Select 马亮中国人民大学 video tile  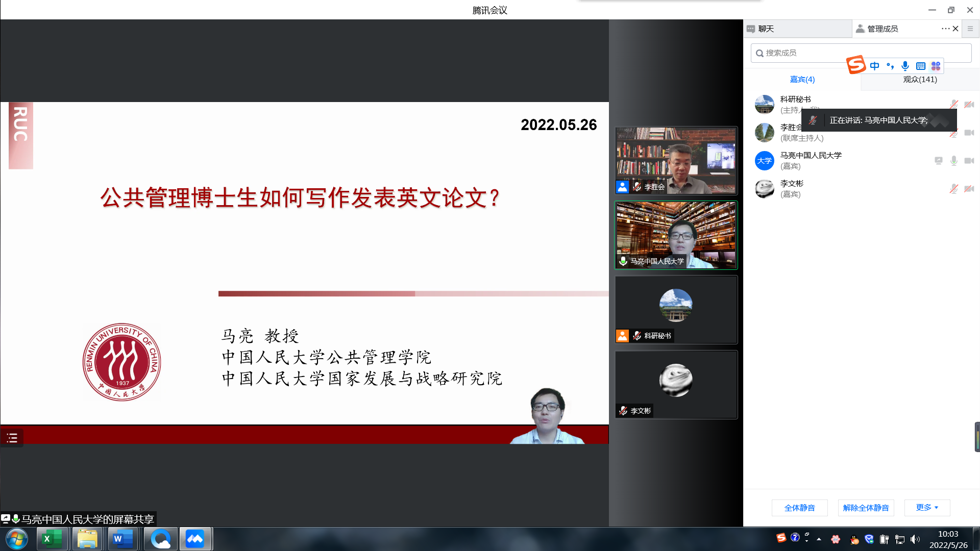point(676,235)
